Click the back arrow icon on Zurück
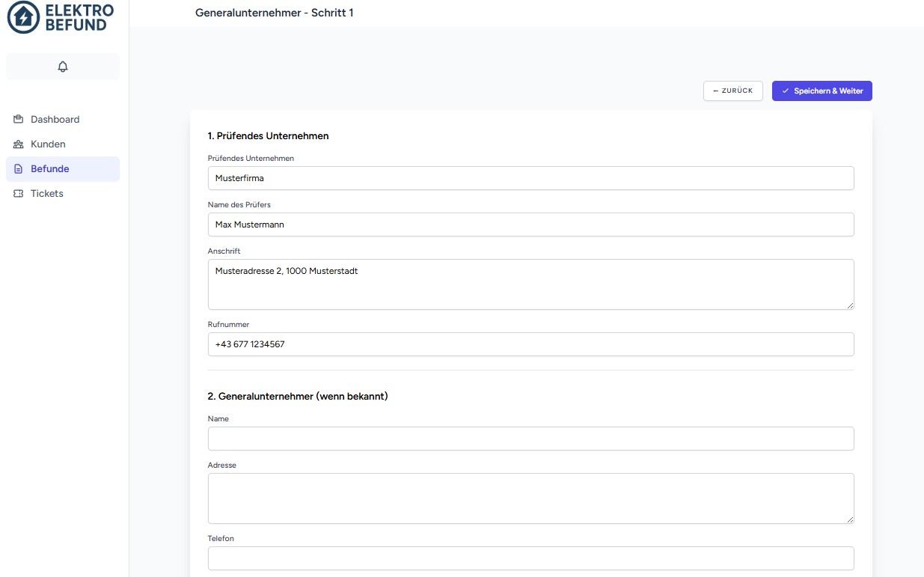This screenshot has width=924, height=577. (716, 91)
